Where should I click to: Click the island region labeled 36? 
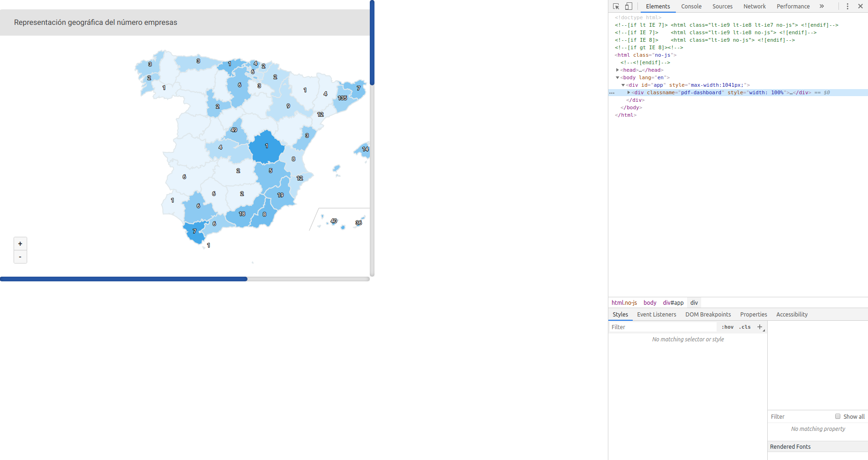coord(359,223)
